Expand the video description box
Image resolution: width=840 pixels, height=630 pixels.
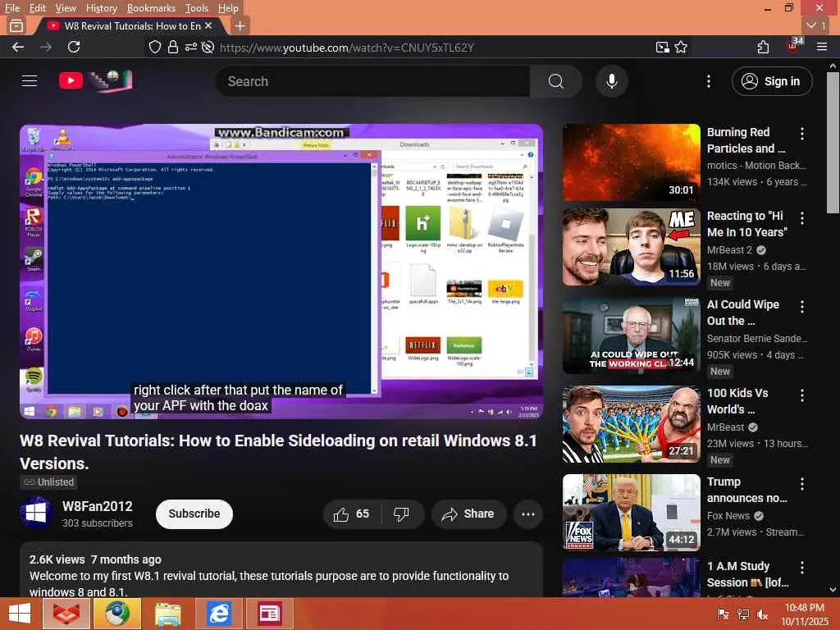(x=281, y=570)
